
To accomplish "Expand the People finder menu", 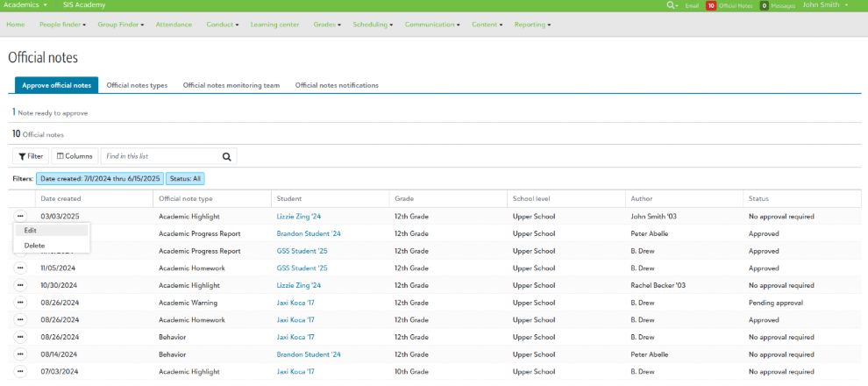I will click(62, 25).
